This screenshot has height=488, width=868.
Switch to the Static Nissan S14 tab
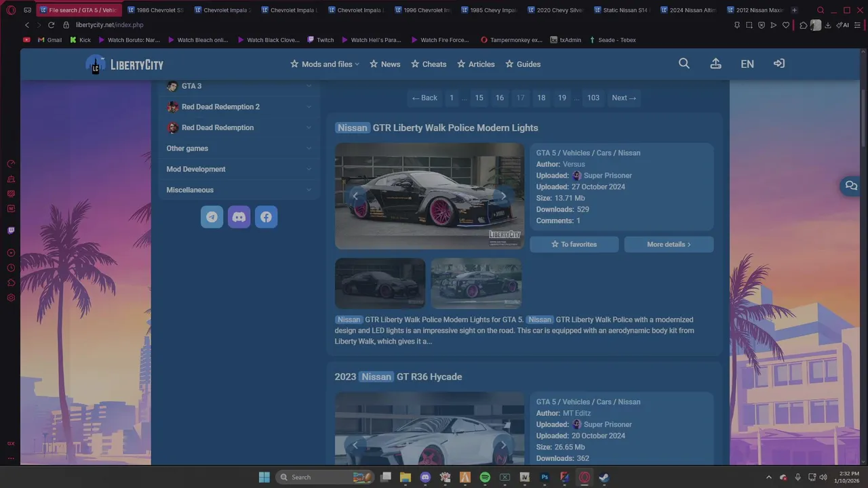click(623, 10)
